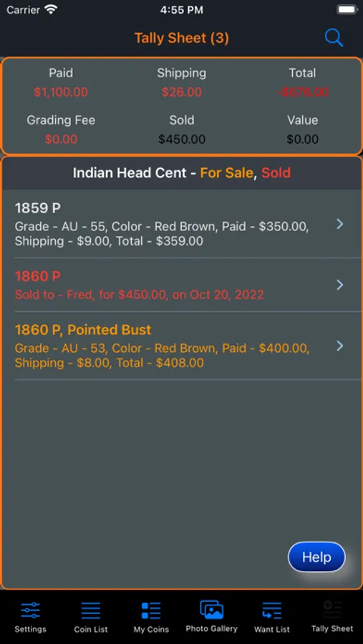Expand 1860 P Pointed Bust chevron
The image size is (363, 644).
[340, 346]
